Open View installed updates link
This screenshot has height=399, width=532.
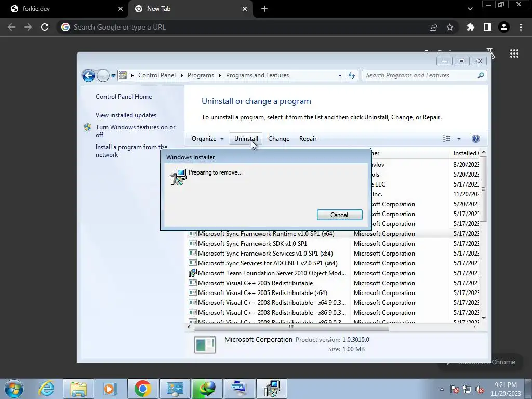pyautogui.click(x=126, y=115)
